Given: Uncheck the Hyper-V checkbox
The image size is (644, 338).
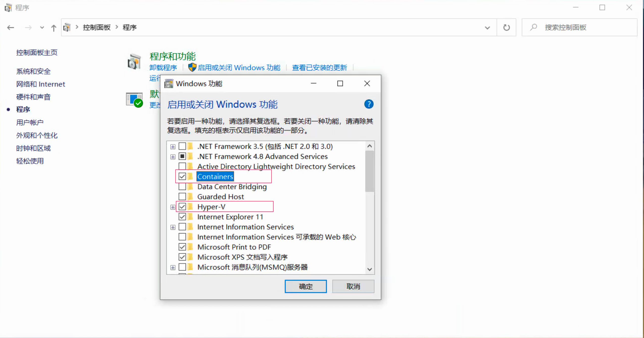Looking at the screenshot, I should coord(182,207).
